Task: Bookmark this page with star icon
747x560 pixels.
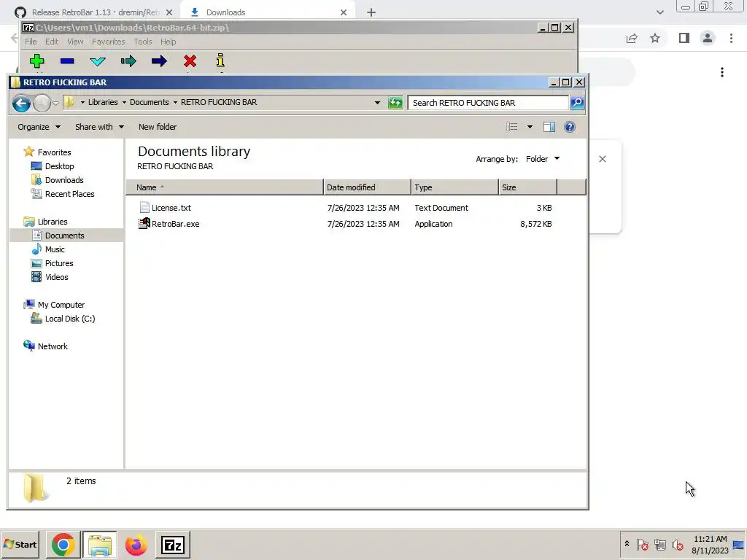Action: click(x=655, y=38)
